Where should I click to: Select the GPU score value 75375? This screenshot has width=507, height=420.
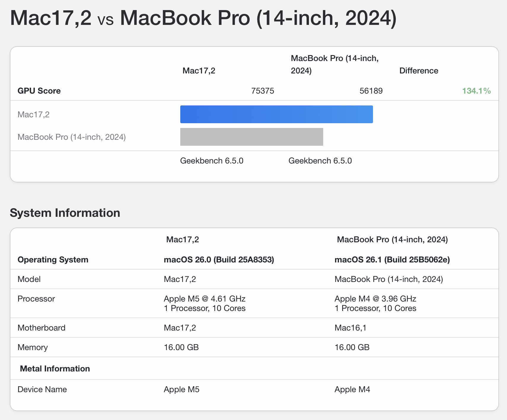[262, 91]
